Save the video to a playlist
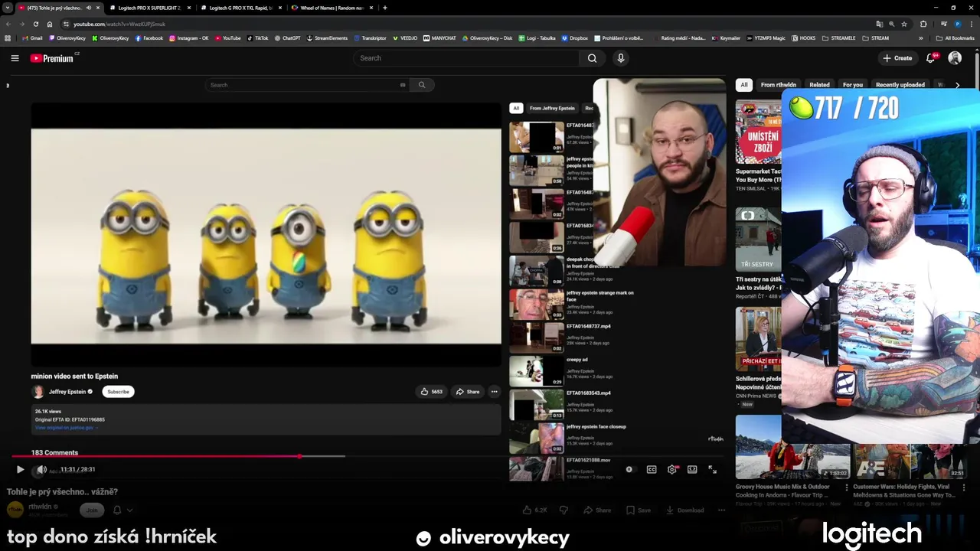The image size is (980, 551). [638, 510]
